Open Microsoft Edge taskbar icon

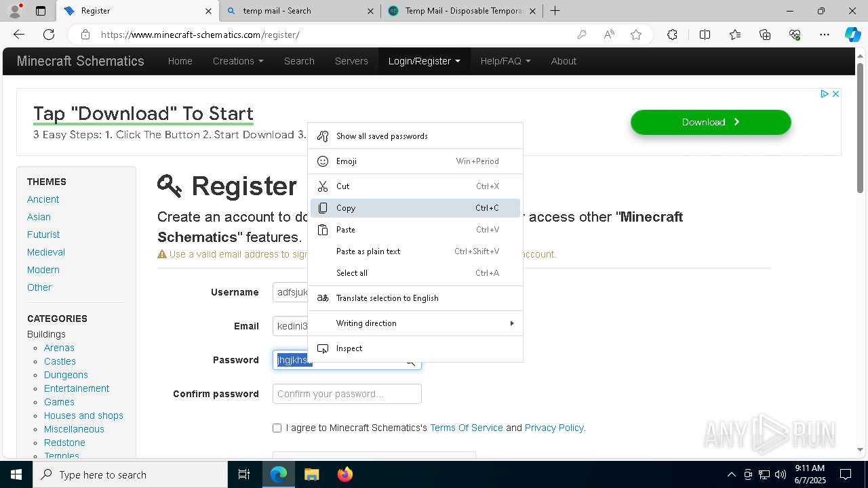coord(279,474)
